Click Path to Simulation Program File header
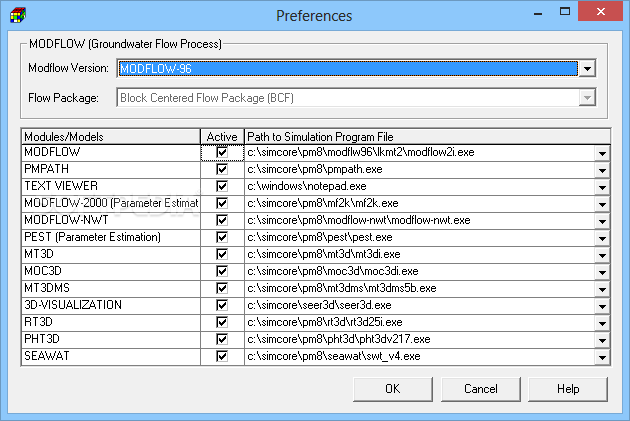 pos(428,137)
